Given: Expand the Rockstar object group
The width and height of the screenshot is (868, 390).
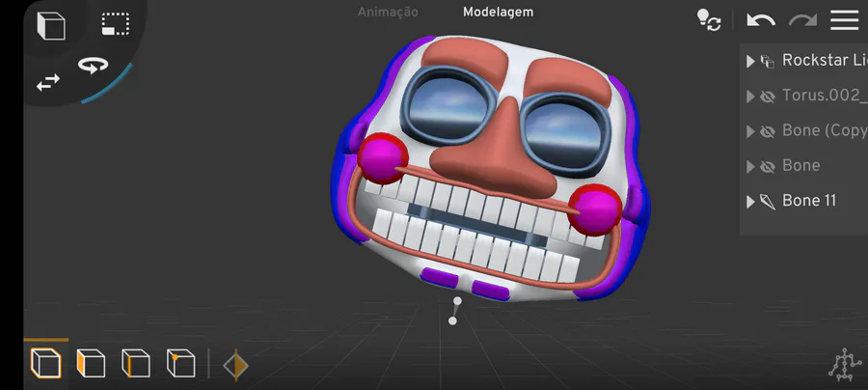Looking at the screenshot, I should [x=750, y=61].
